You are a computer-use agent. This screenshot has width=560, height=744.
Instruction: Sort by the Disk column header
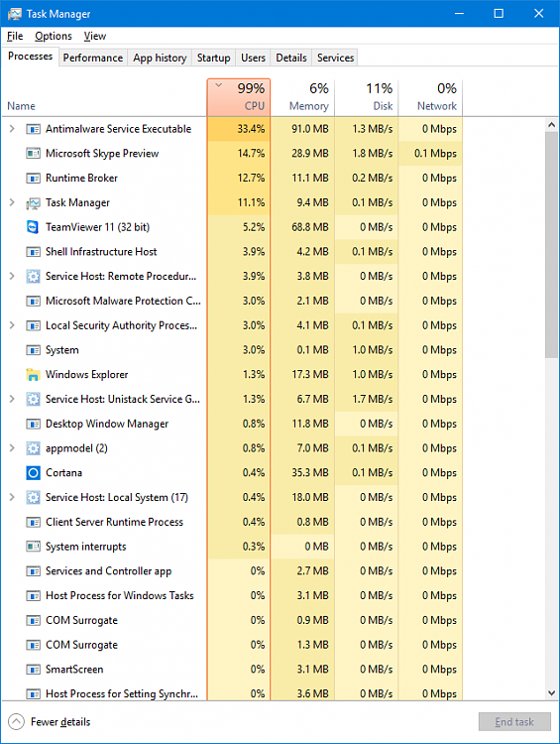coord(367,97)
